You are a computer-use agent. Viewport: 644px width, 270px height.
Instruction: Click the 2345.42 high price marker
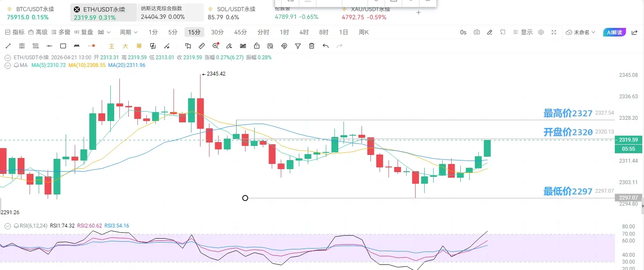[x=214, y=74]
